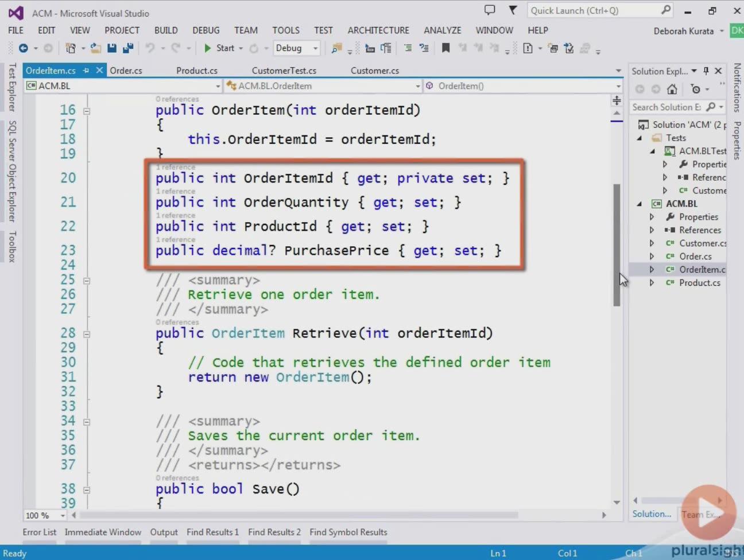Close the Solution Explorer panel
The width and height of the screenshot is (744, 560).
click(x=718, y=71)
